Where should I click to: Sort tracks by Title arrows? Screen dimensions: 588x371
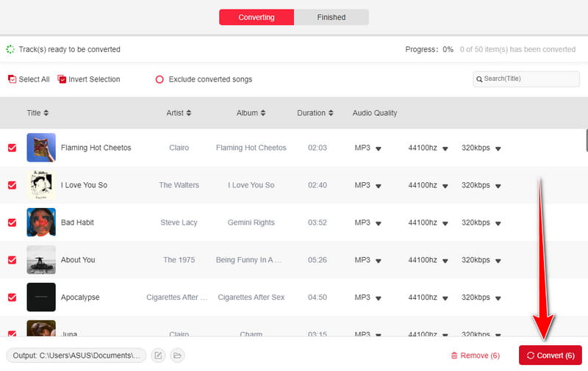pyautogui.click(x=46, y=113)
